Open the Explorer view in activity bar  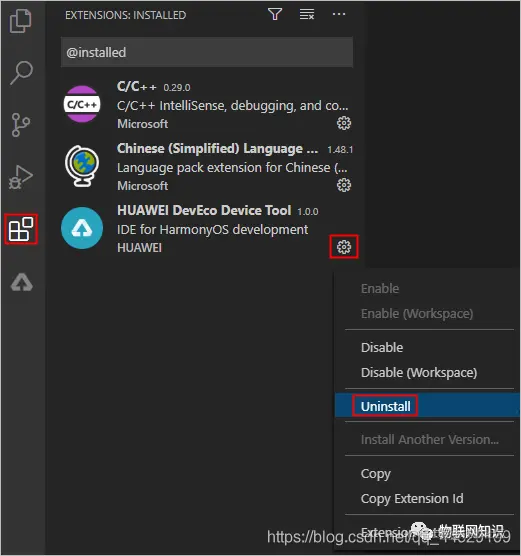[x=21, y=21]
